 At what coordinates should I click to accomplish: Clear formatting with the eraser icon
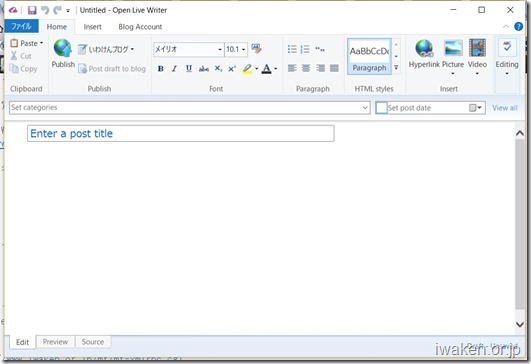coord(256,49)
